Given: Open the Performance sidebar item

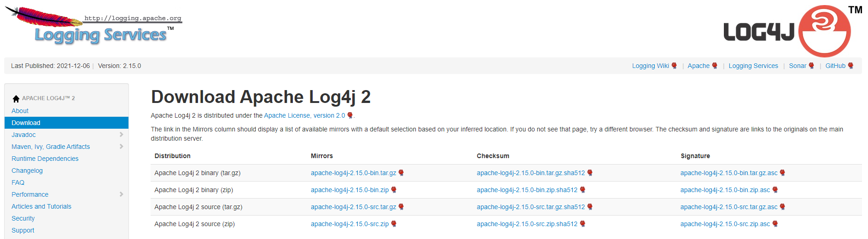Looking at the screenshot, I should pos(30,194).
